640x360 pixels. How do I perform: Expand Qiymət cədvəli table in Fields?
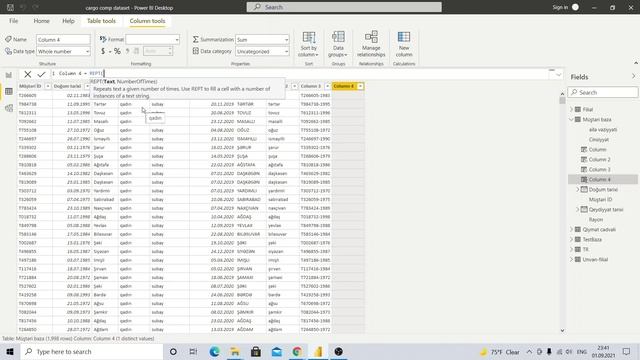(571, 229)
